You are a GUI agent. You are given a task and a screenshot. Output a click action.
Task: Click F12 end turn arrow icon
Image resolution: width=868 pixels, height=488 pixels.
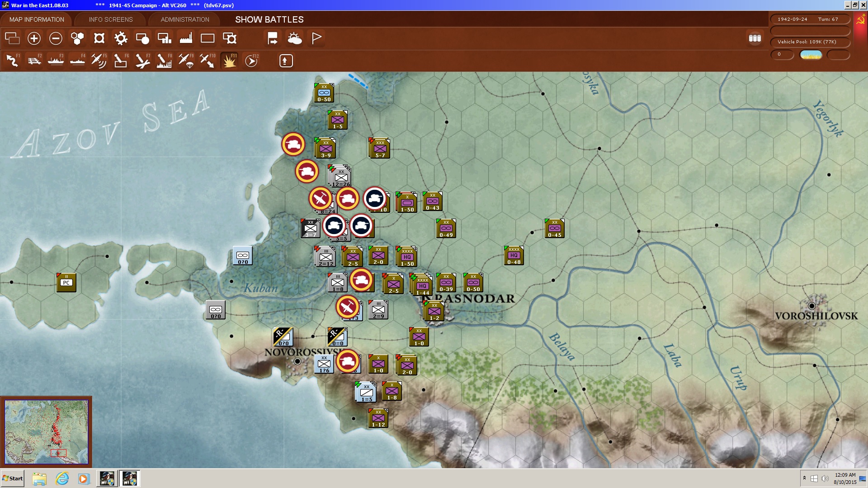(x=251, y=61)
